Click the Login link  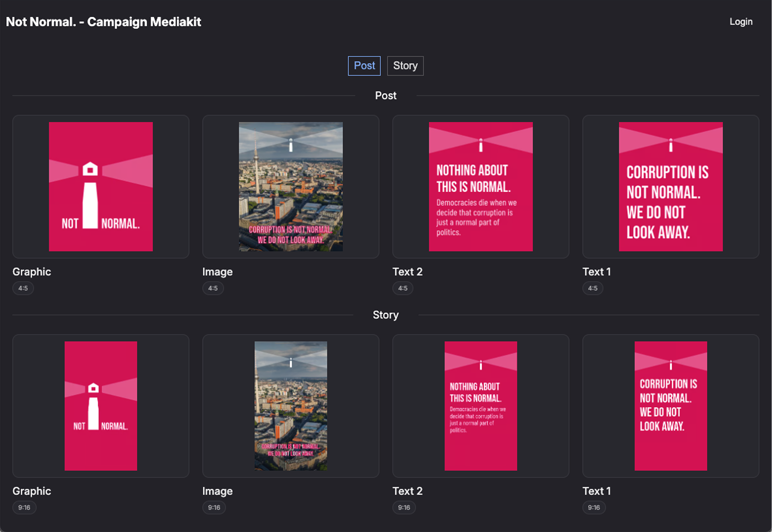coord(741,21)
